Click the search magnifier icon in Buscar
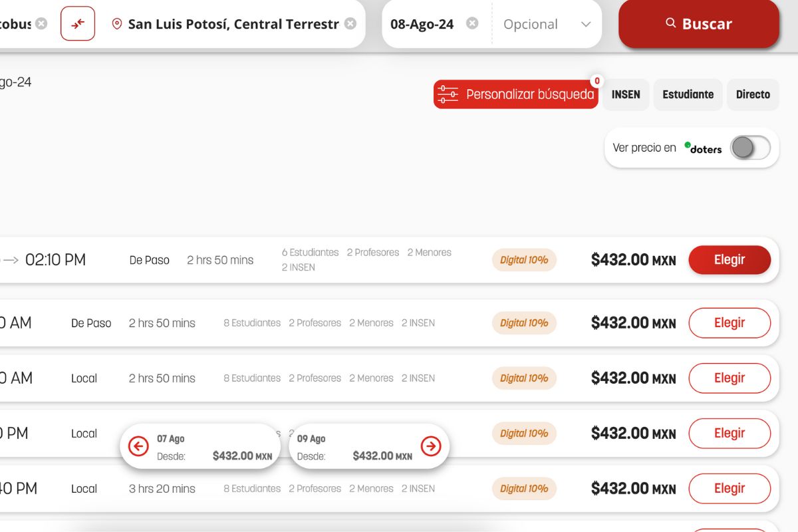The height and width of the screenshot is (532, 798). point(670,23)
